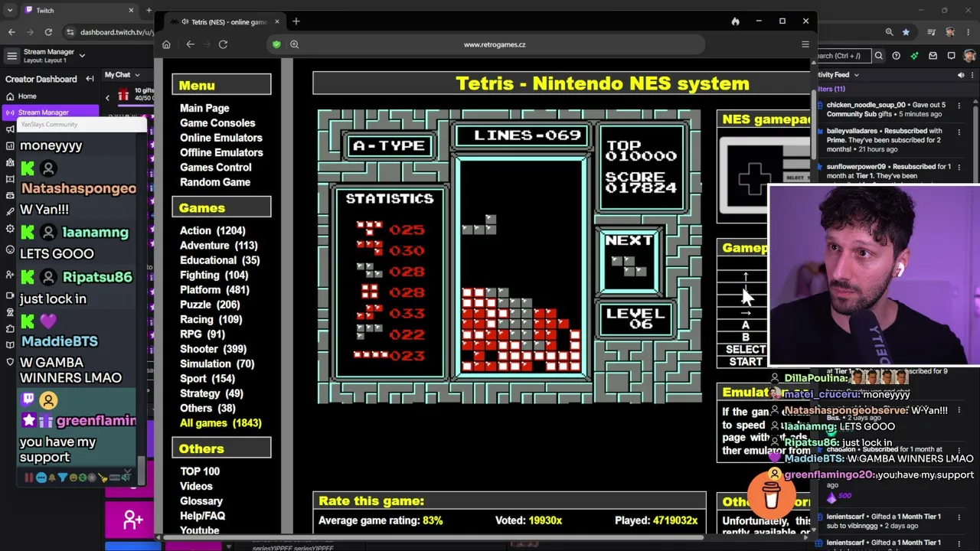
Task: Click the green shield icon in address bar
Action: 276,44
